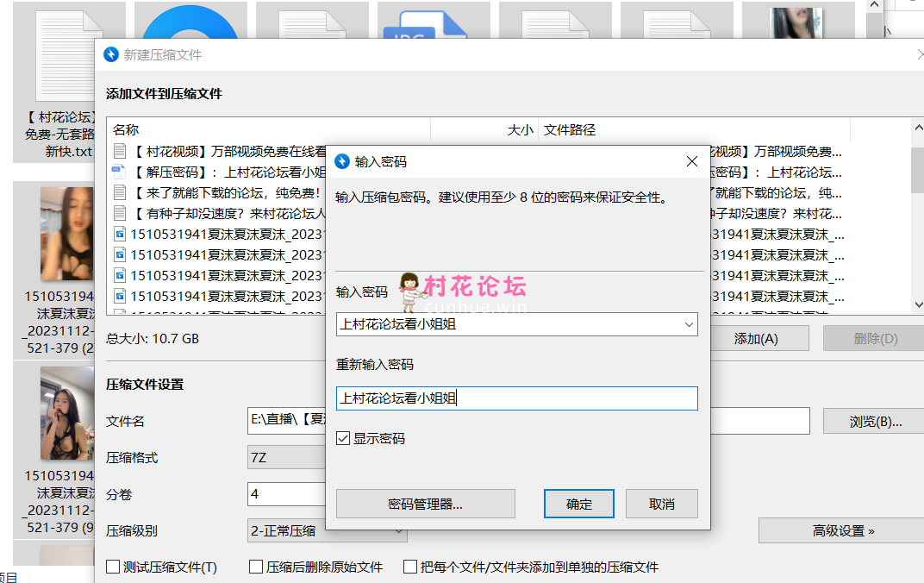
Task: Click path cell 就能下载的论坛,纯...
Action: click(777, 193)
